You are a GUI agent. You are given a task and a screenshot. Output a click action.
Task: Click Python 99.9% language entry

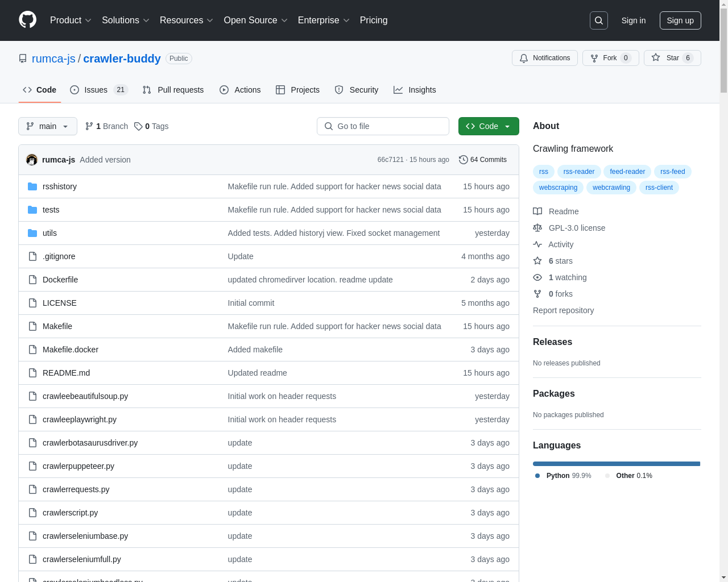563,476
